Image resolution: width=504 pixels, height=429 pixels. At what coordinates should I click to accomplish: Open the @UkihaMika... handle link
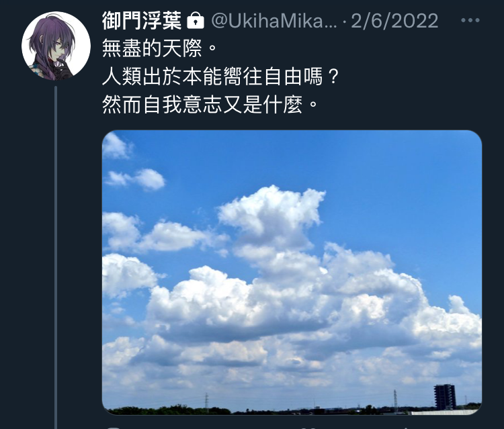[274, 21]
